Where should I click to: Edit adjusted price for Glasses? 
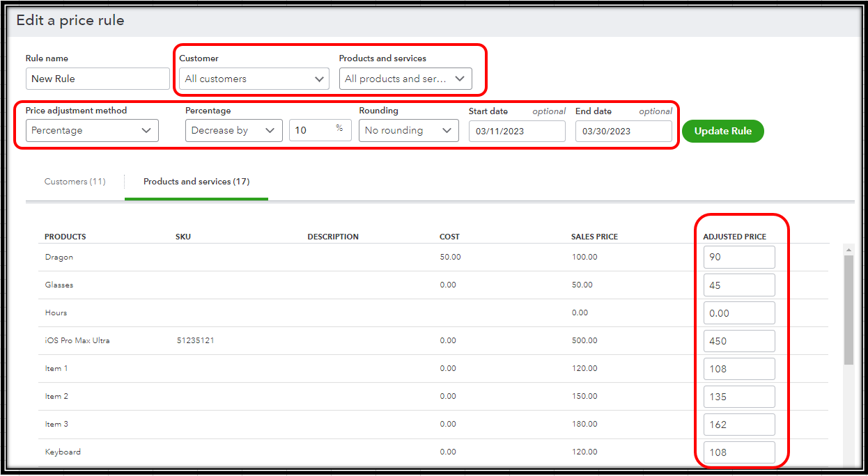[738, 285]
